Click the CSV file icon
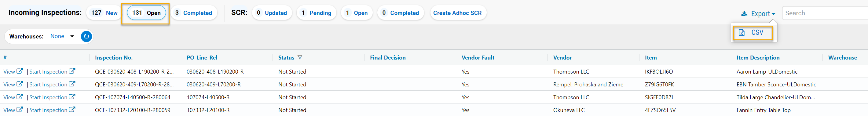This screenshot has width=868, height=116. click(742, 33)
